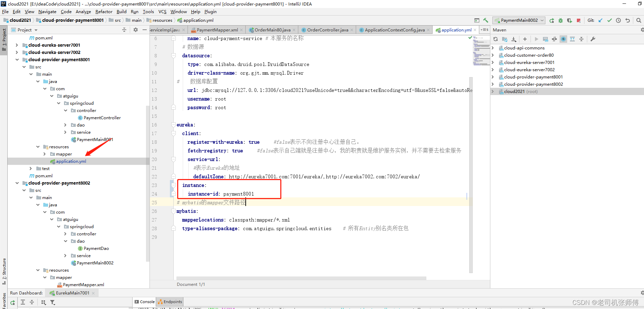Open the File menu
This screenshot has height=309, width=644.
(x=5, y=11)
